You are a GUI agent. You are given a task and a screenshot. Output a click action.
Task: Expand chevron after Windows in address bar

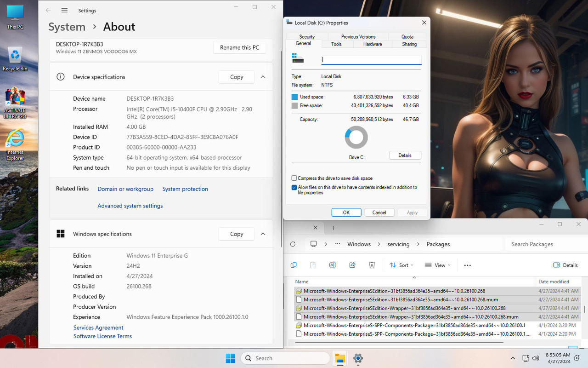point(379,244)
